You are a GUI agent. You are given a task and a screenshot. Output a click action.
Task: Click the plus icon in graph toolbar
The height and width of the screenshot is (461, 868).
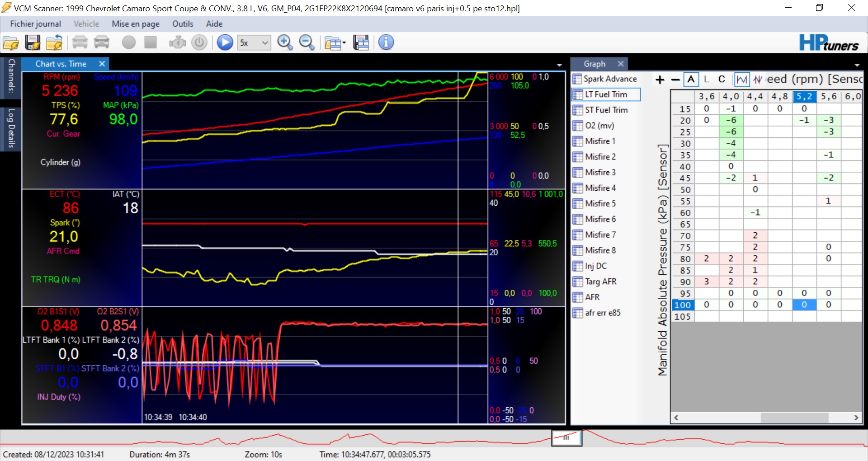(660, 80)
